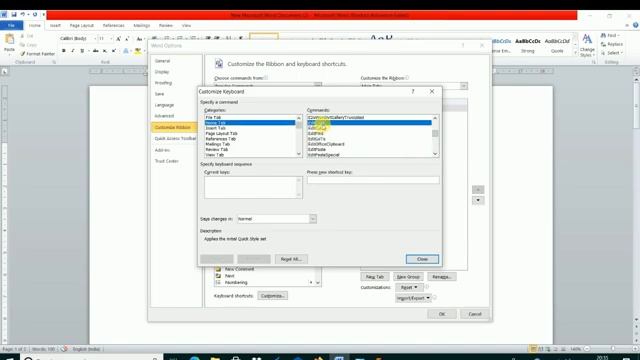Switch to the Mailings ribbon tab

pos(142,25)
